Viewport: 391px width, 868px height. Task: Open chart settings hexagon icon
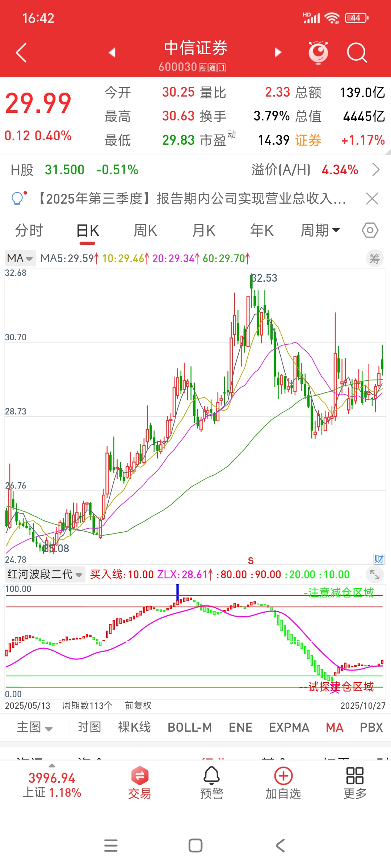370,230
